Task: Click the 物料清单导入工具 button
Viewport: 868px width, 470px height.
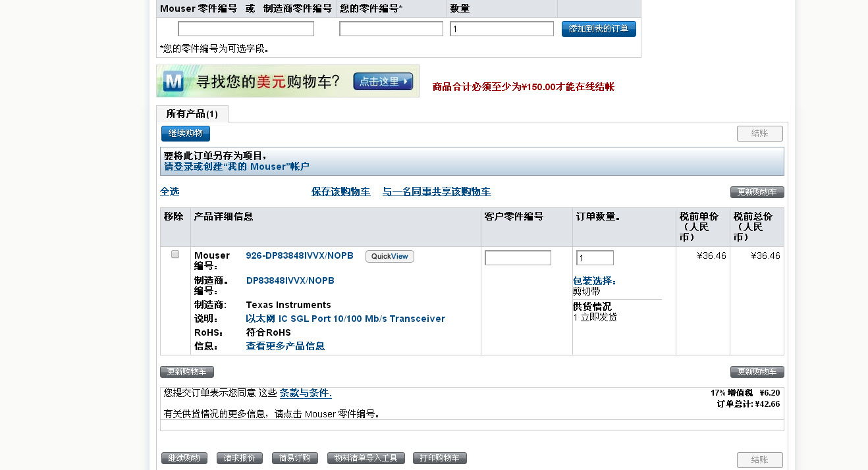Action: point(366,458)
